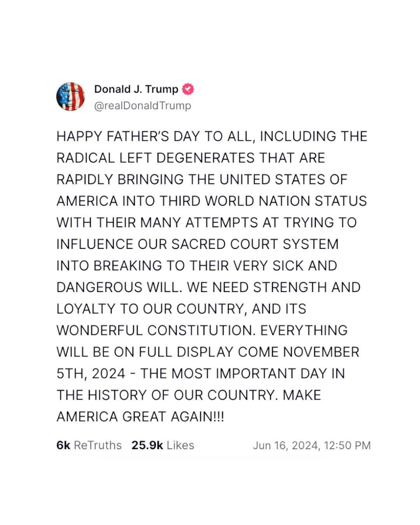Click the 5TH, 2024 date line
This screenshot has width=420, height=525.
point(201,373)
